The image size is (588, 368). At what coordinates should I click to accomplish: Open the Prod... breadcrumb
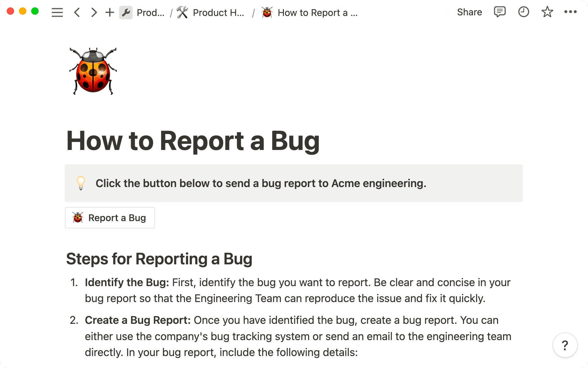click(x=150, y=13)
